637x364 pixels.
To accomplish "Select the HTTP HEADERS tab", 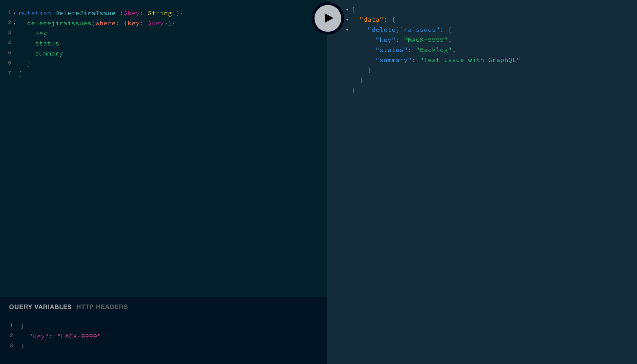I will point(102,307).
